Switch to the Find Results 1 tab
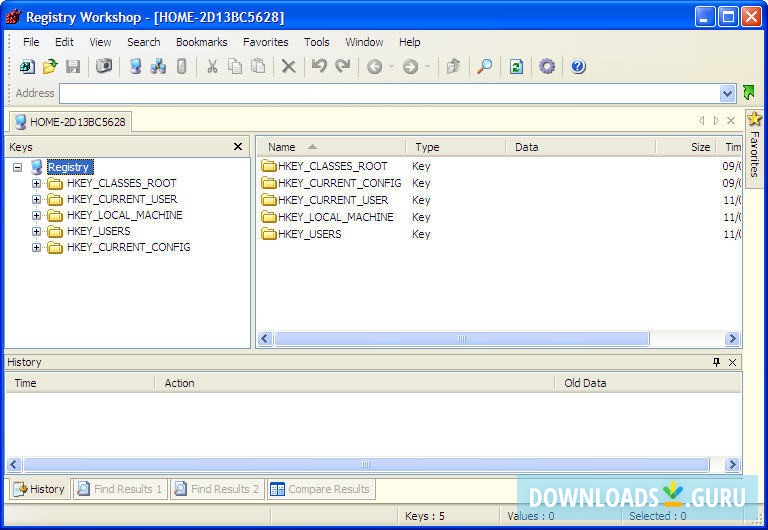 tap(120, 489)
